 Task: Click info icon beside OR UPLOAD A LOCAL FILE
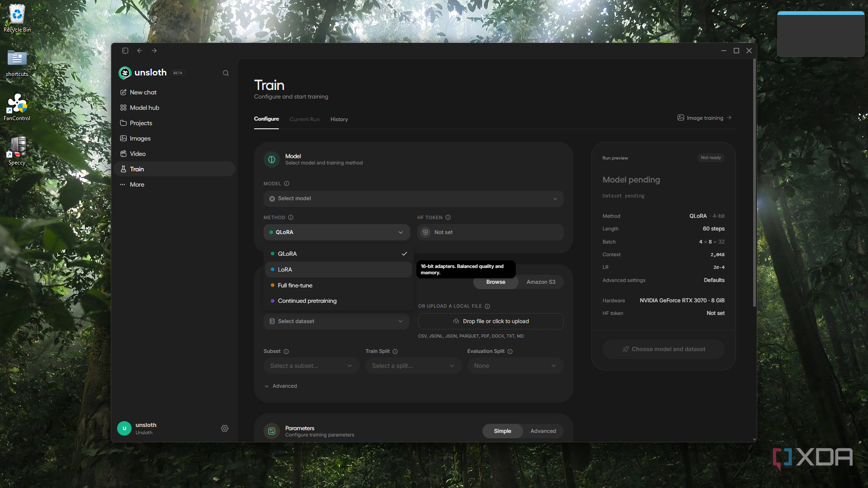pyautogui.click(x=487, y=306)
